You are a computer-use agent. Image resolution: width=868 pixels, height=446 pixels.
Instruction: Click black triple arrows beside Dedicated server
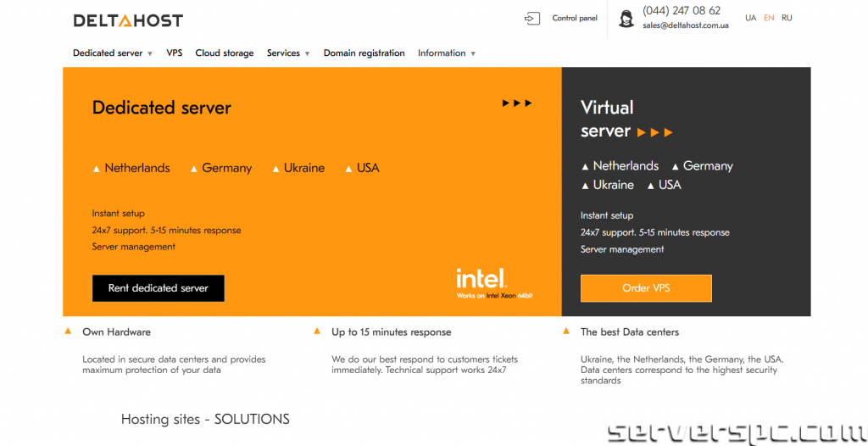point(517,103)
